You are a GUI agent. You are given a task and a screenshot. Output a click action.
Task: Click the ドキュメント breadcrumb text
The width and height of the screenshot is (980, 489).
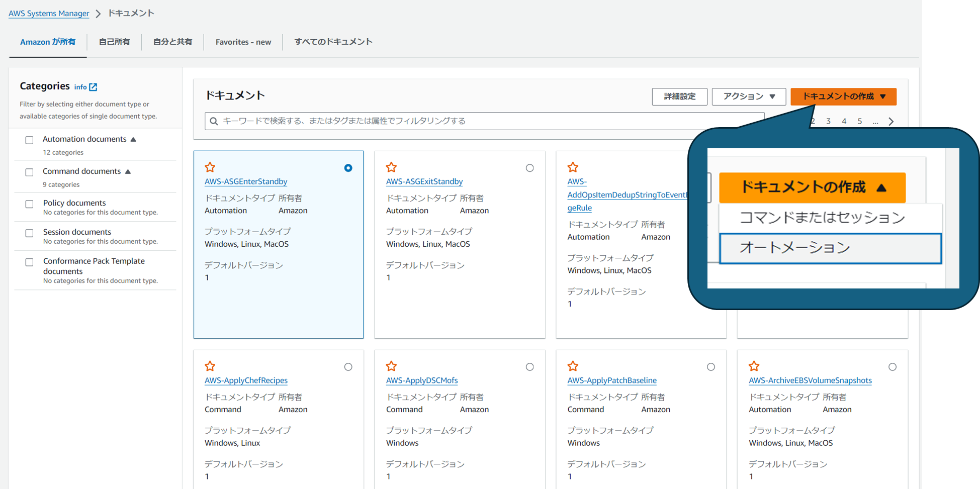(131, 13)
